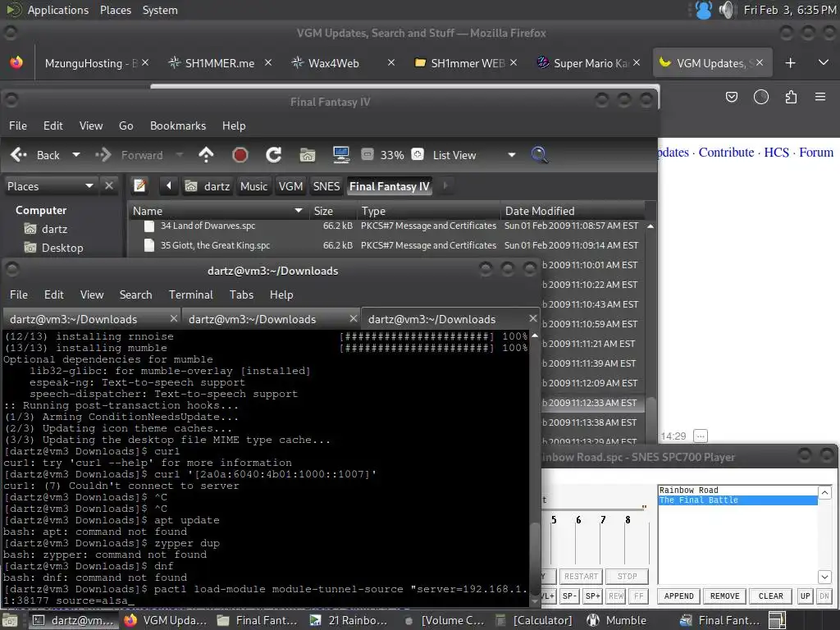The image size is (840, 630).
Task: Click the workspace switcher on taskbar
Action: tap(777, 620)
